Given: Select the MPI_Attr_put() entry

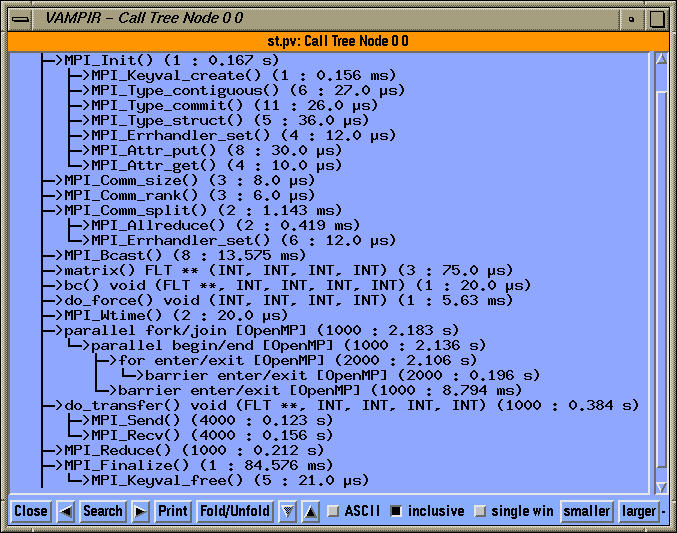Looking at the screenshot, I should pos(216,150).
